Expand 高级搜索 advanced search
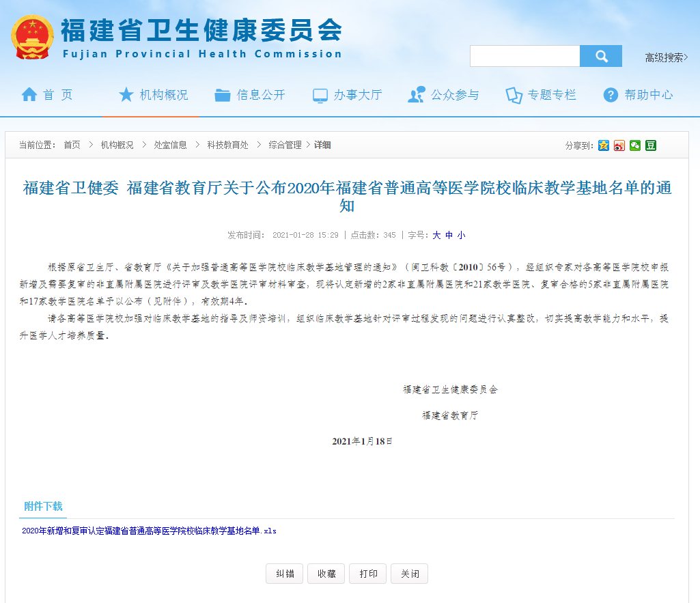Image resolution: width=700 pixels, height=603 pixels. click(x=666, y=58)
